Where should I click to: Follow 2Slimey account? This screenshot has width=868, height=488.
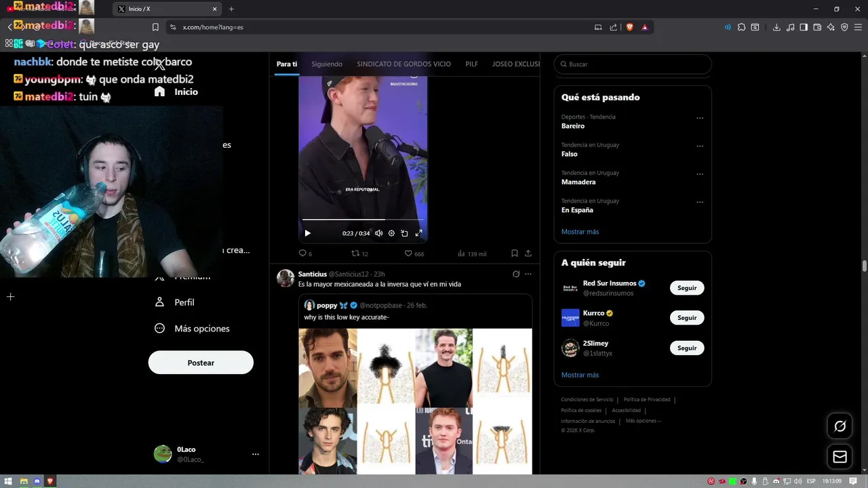(687, 348)
